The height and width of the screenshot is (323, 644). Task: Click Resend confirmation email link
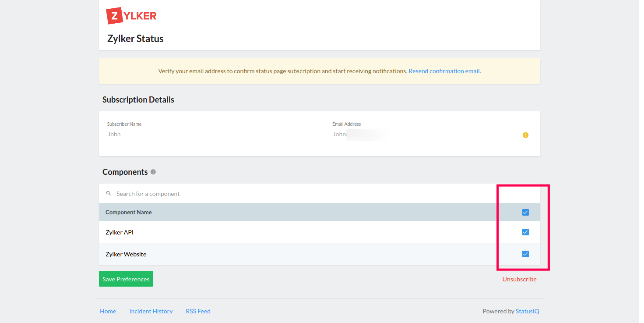(x=444, y=71)
